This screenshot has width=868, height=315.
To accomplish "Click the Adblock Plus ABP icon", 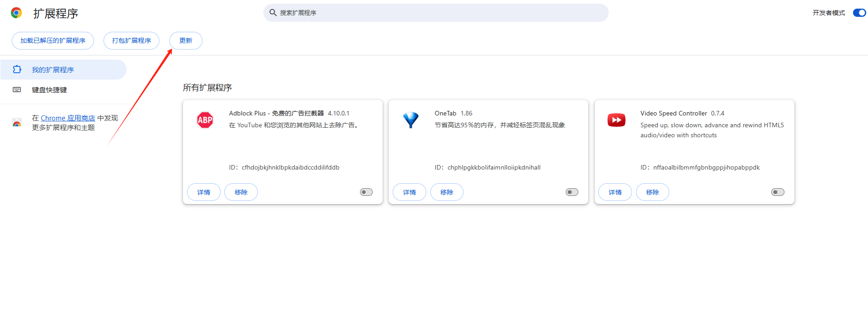I will (205, 120).
